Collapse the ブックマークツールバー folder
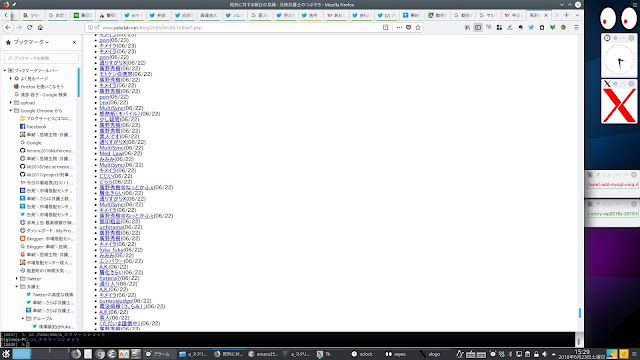This screenshot has width=640, height=360. [5, 70]
